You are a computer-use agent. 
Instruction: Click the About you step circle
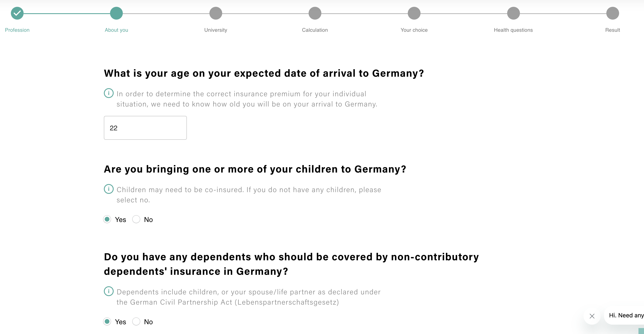tap(116, 13)
